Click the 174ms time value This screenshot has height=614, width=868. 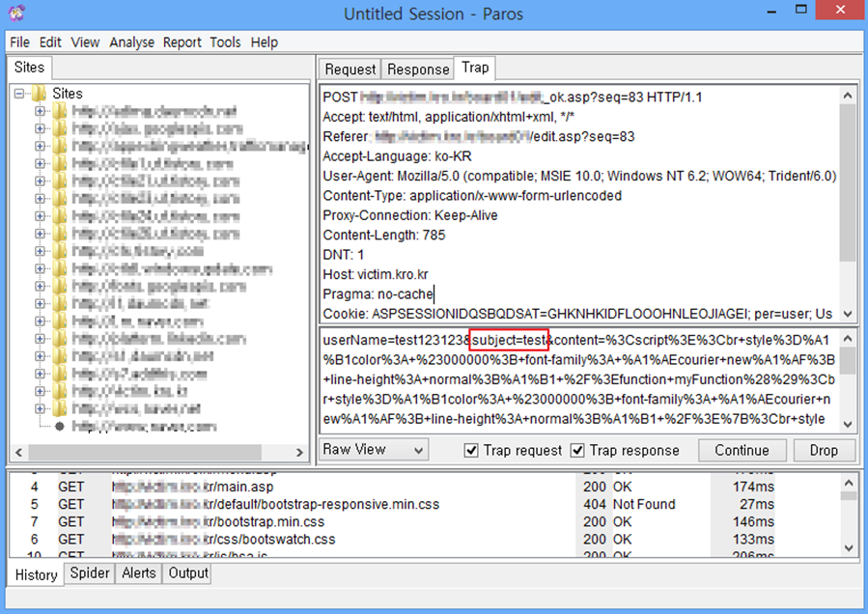tap(753, 488)
